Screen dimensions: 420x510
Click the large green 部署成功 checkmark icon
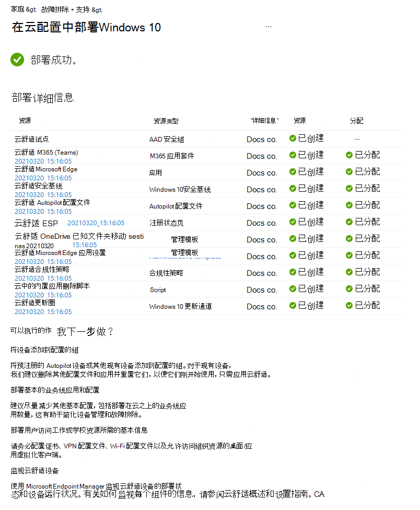coord(17,60)
